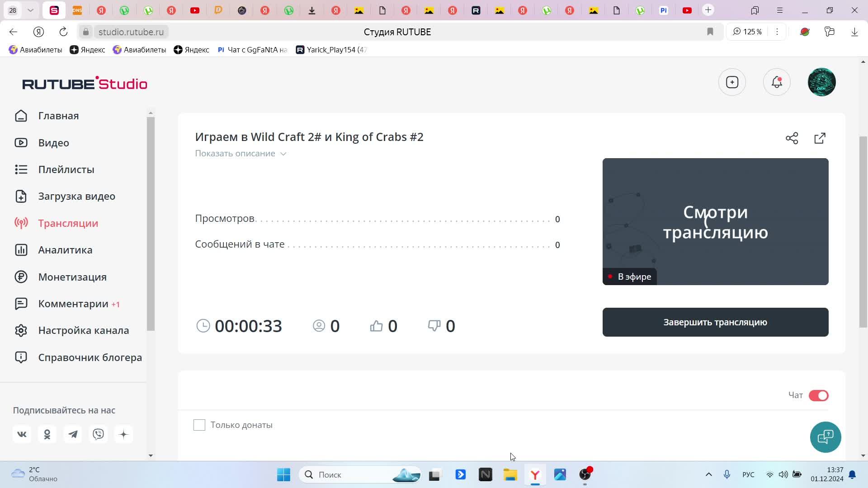
Task: Open the support chat bubble button
Action: [825, 437]
